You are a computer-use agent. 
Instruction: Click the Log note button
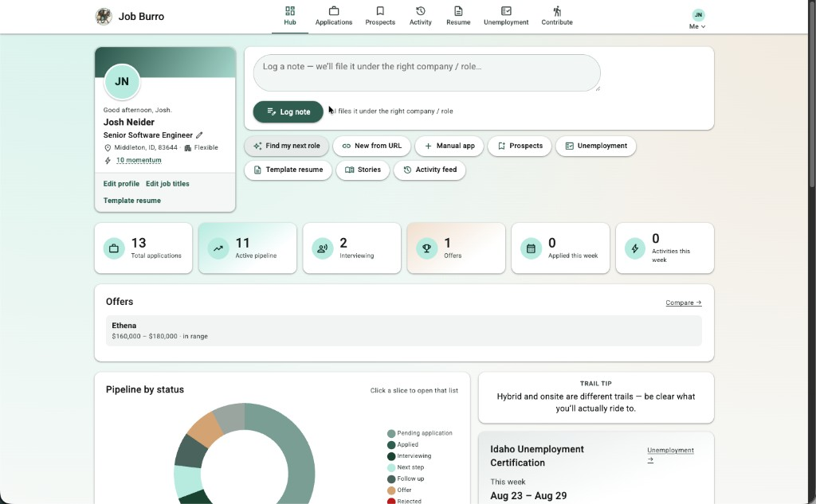(x=288, y=111)
